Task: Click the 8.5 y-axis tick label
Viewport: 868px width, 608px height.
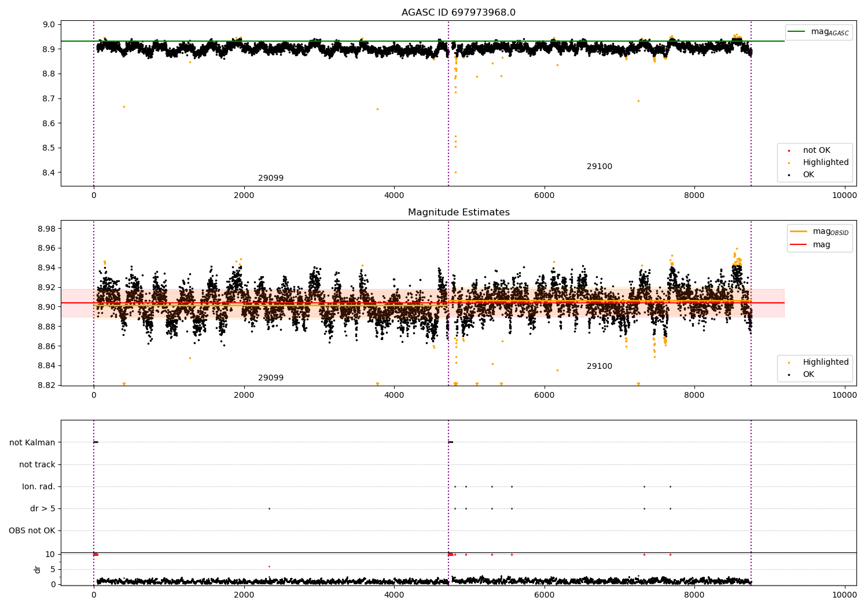Action: point(50,148)
